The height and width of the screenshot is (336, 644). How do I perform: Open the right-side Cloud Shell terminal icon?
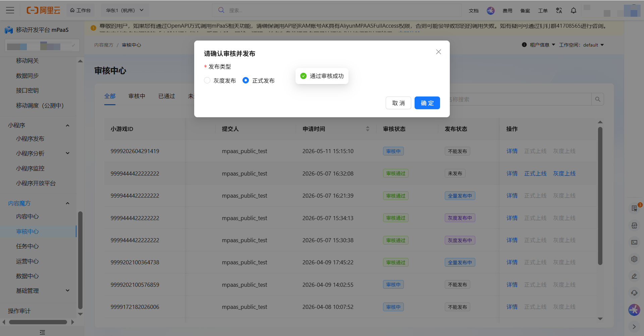[634, 242]
